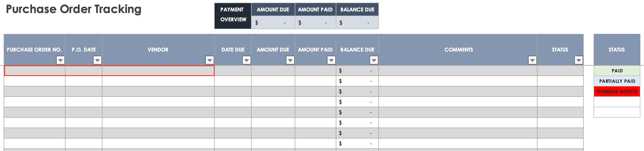Click the first row Vendor cell
644x151 pixels.
[158, 71]
